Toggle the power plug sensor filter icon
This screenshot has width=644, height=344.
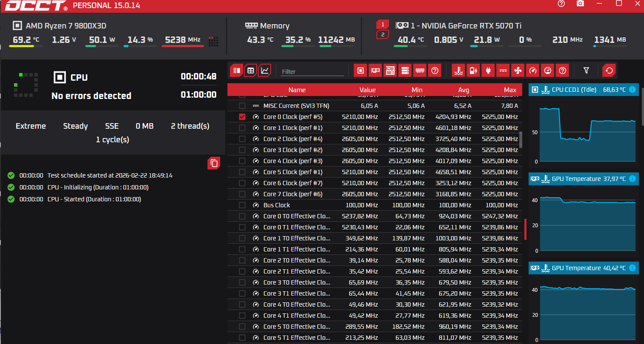[488, 70]
